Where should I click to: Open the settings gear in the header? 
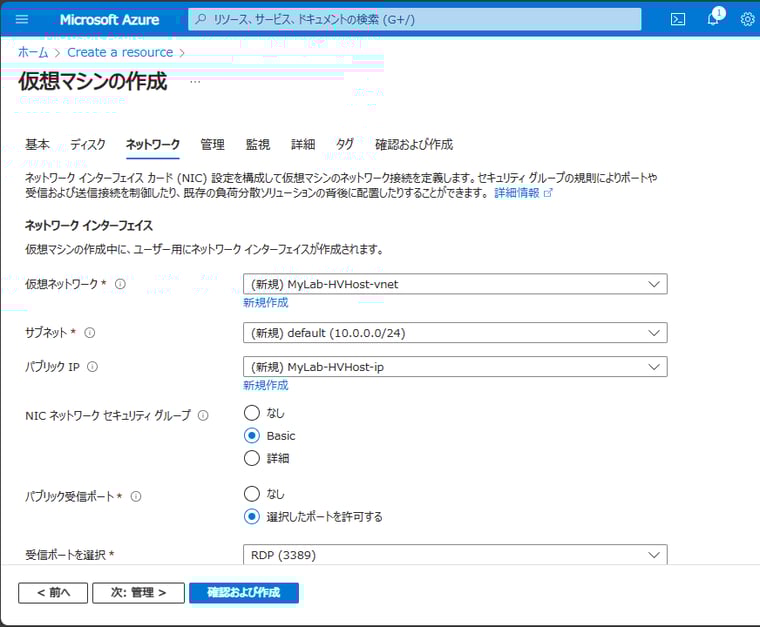coord(747,19)
